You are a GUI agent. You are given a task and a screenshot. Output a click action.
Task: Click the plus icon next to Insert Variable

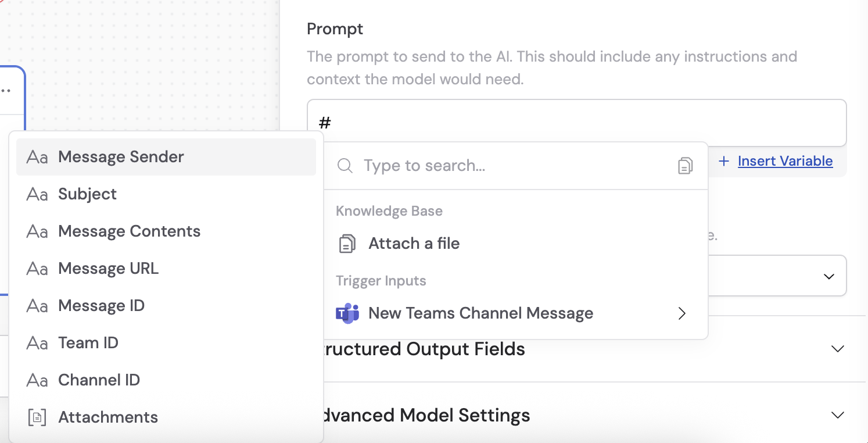(724, 161)
